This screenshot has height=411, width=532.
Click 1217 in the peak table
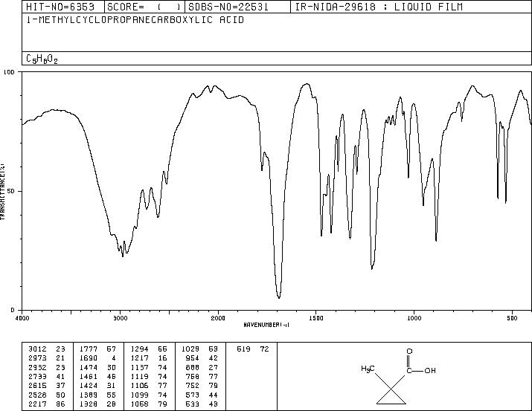coord(139,358)
